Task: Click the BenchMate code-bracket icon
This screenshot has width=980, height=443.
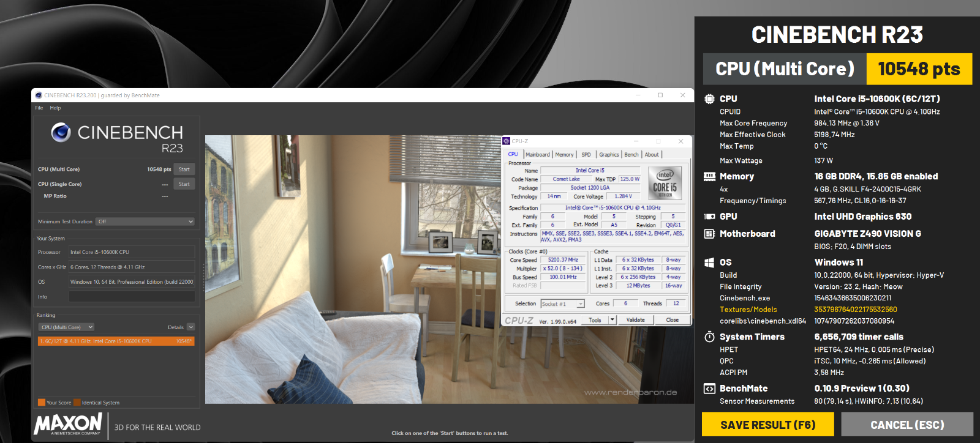Action: click(709, 389)
